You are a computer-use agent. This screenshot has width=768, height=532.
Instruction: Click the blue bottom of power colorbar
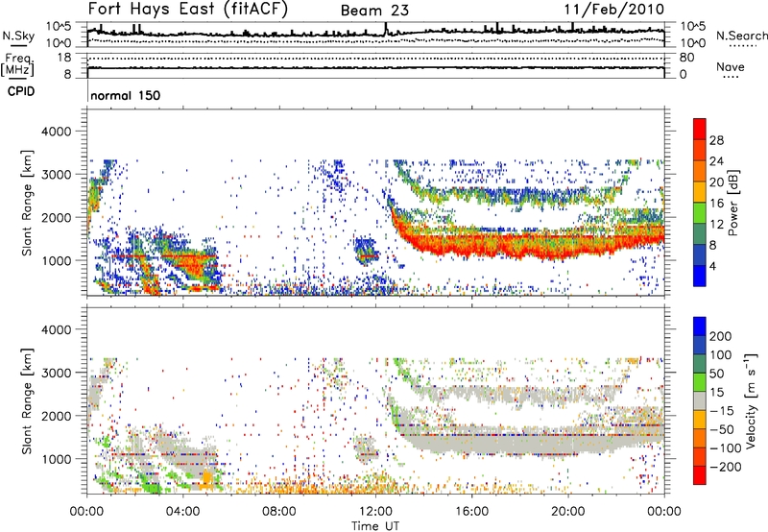(x=700, y=277)
